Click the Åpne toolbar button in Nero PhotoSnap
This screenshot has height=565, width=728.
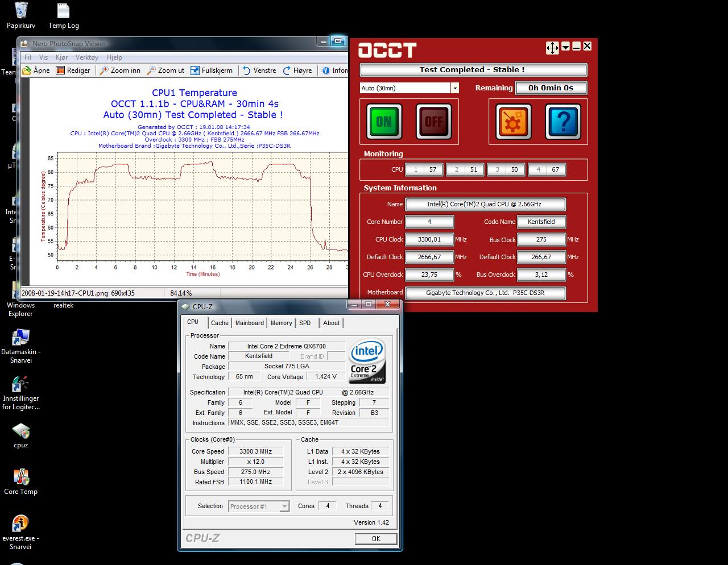pyautogui.click(x=36, y=70)
